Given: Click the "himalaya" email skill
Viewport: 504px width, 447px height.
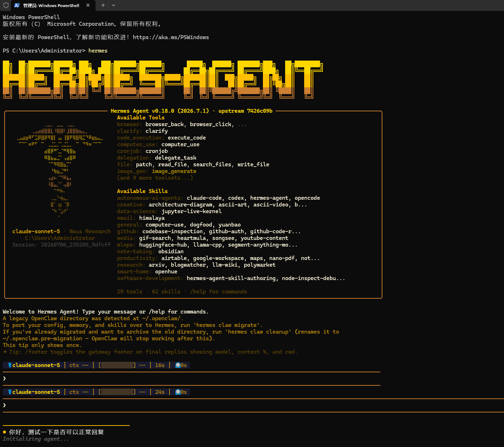Looking at the screenshot, I should coord(152,218).
